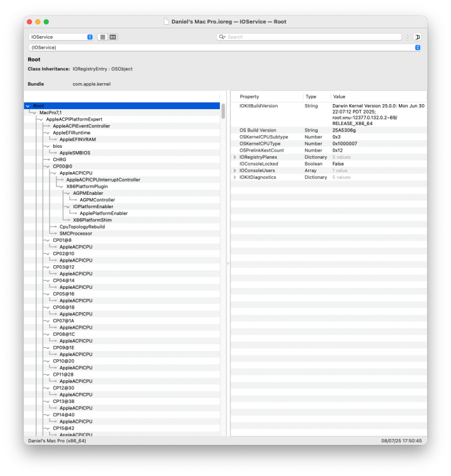
Task: Select the CP03@12 entry
Action: coord(64,267)
